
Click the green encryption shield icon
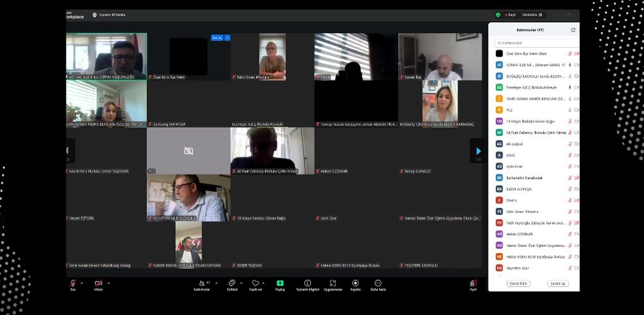coord(498,14)
